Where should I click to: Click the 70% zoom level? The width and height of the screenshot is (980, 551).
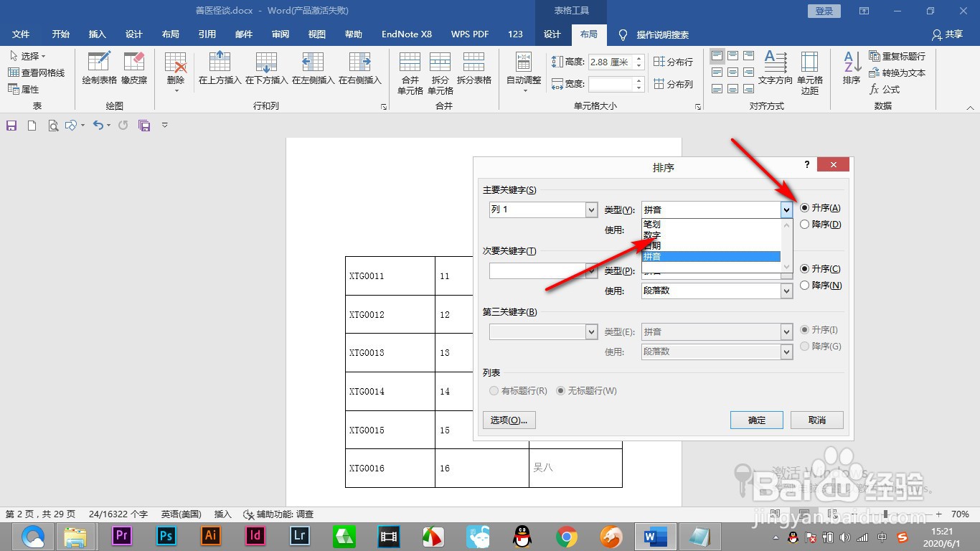click(x=960, y=514)
